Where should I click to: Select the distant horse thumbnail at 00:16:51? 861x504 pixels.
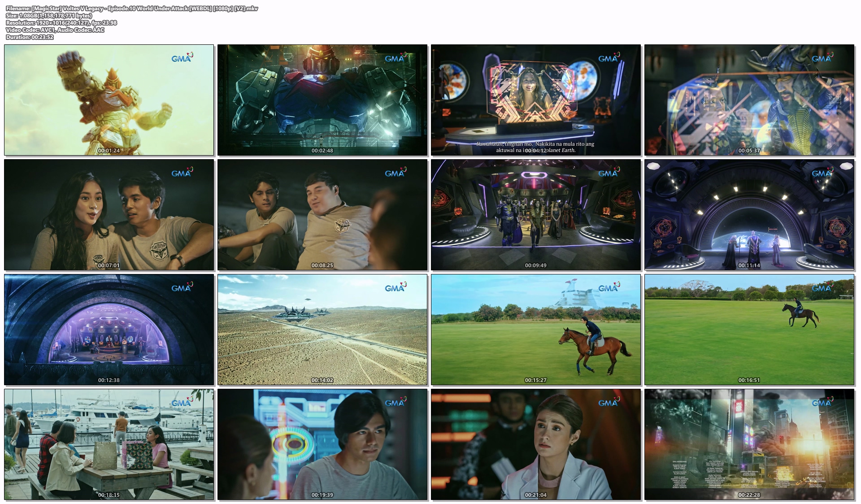pos(749,330)
